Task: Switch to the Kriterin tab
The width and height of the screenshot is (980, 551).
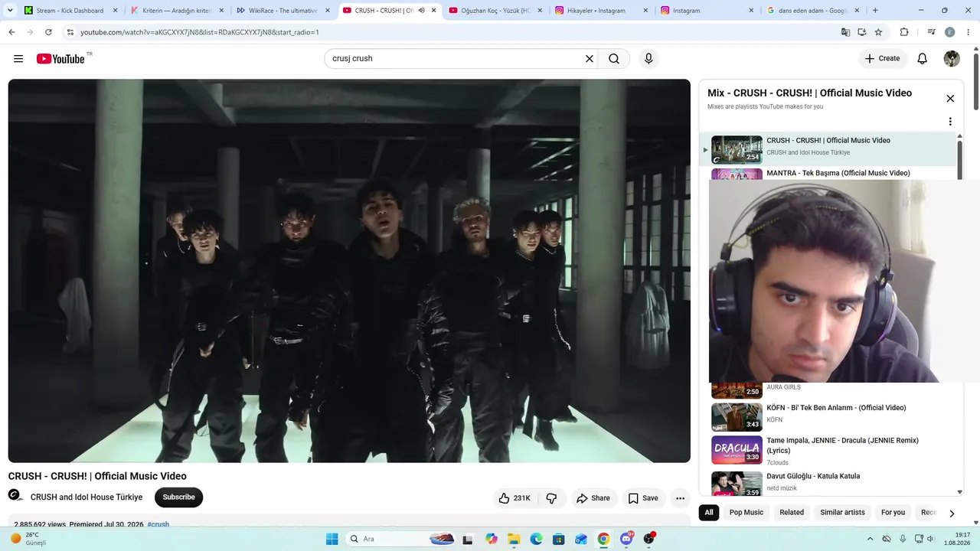Action: [x=177, y=11]
